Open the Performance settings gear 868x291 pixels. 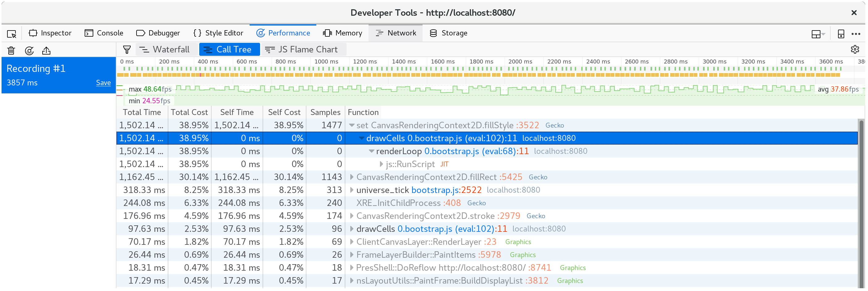(855, 49)
